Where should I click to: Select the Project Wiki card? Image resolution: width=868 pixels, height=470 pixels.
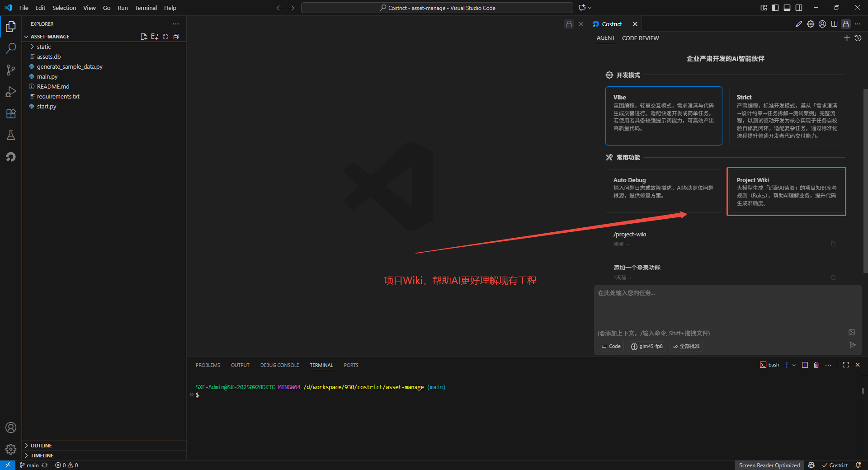[786, 192]
